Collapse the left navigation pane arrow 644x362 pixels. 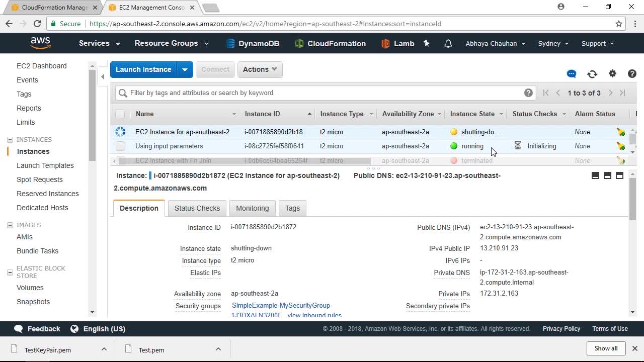103,76
